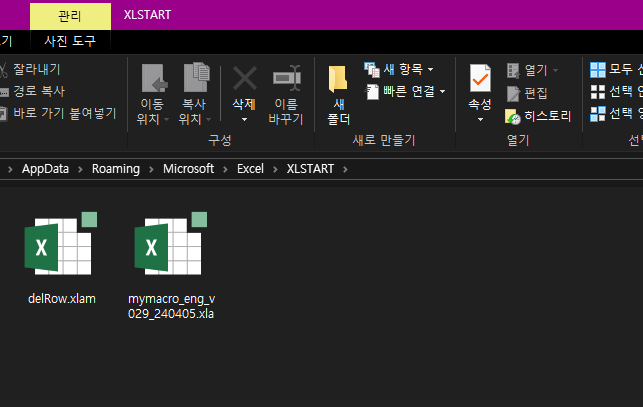Click the 선택 영역 반전 grid icon

click(x=597, y=114)
